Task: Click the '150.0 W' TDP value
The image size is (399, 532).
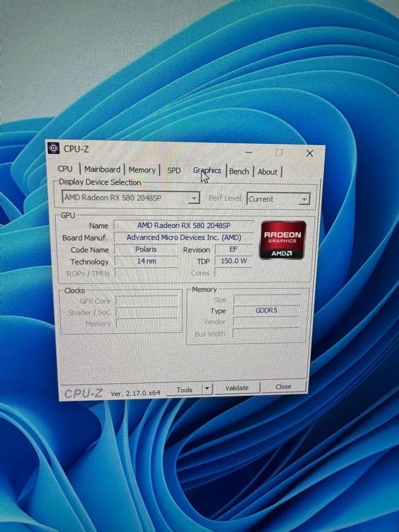Action: (234, 261)
